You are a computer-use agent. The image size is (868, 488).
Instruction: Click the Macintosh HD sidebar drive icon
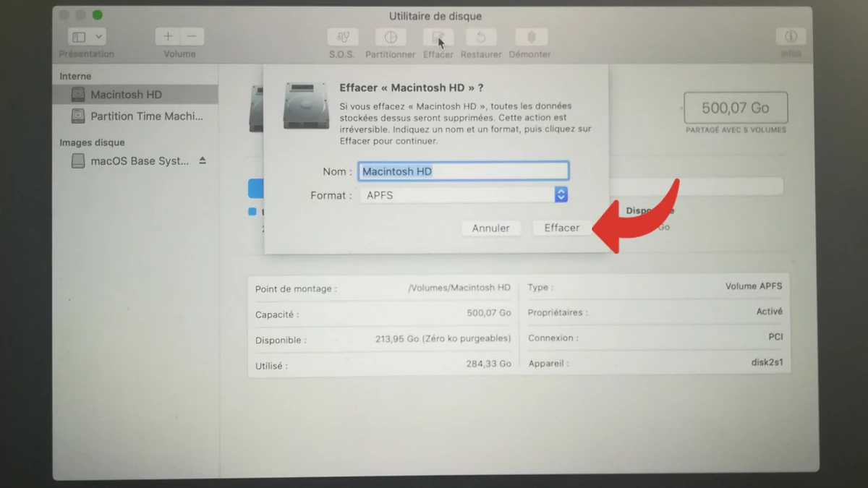[78, 95]
